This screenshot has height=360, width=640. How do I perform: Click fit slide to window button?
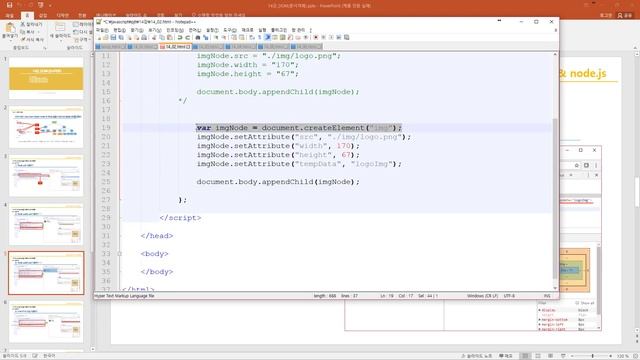[636, 356]
